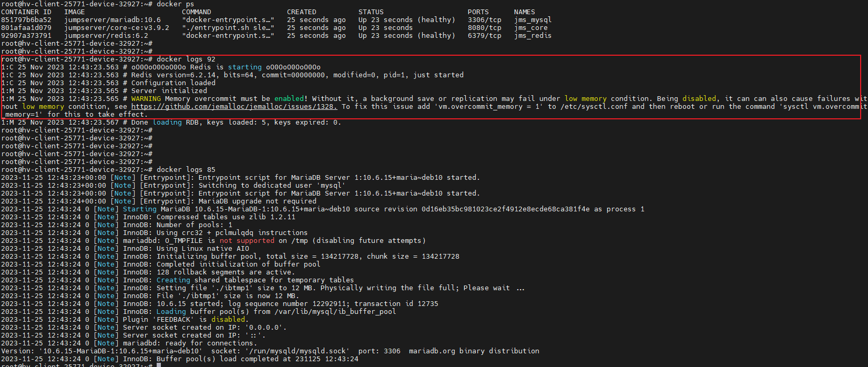Select 'Using Linux native AIO' log text
The image size is (868, 367).
point(203,249)
